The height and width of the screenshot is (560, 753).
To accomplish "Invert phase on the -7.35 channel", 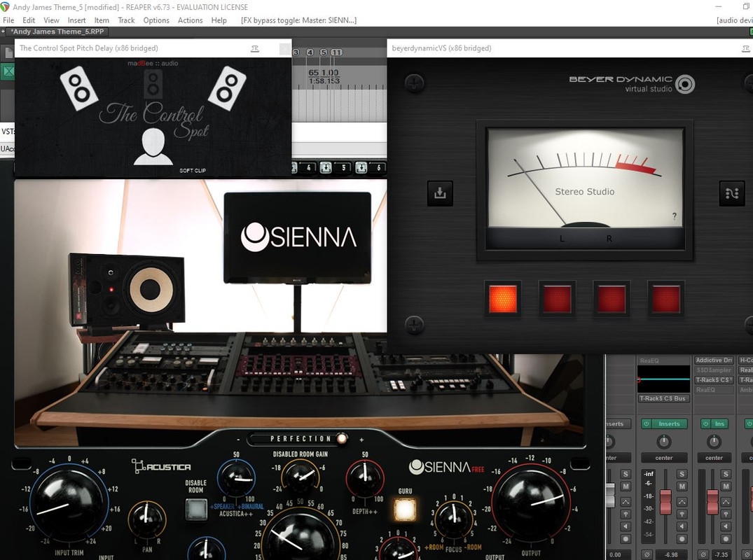I will 703,554.
